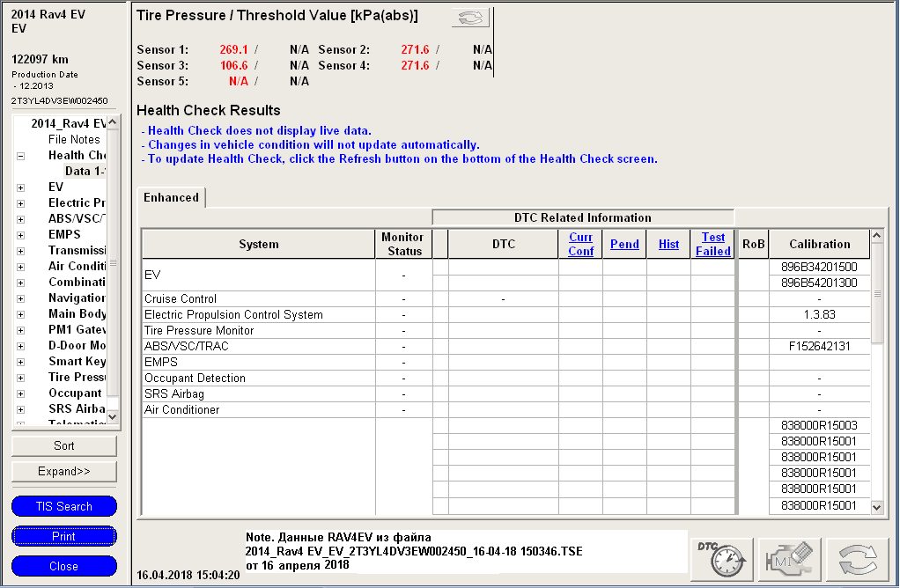
Task: Switch to the Enhanced tab
Action: point(171,198)
